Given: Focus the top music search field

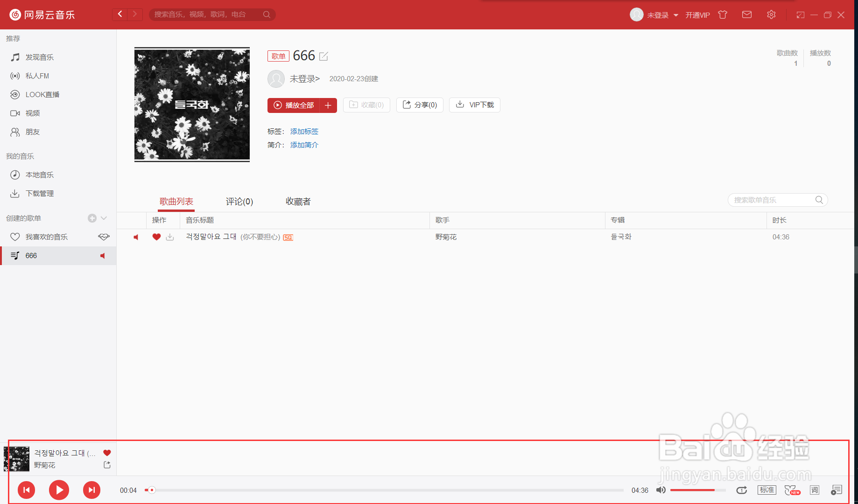Looking at the screenshot, I should 212,14.
